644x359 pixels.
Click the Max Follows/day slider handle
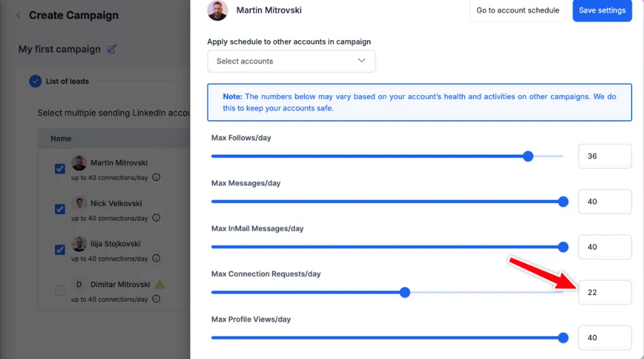point(528,156)
